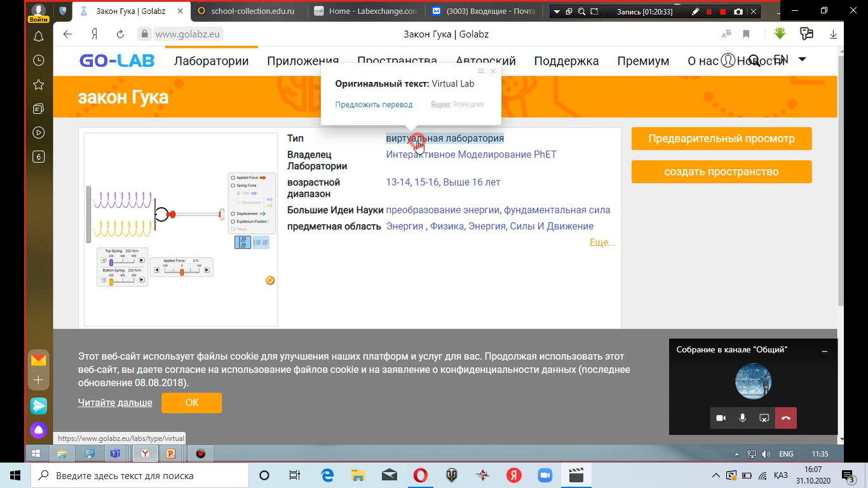Viewport: 868px width, 488px height.
Task: Launch Alice assistant purple icon in the sidebar
Action: click(x=39, y=430)
